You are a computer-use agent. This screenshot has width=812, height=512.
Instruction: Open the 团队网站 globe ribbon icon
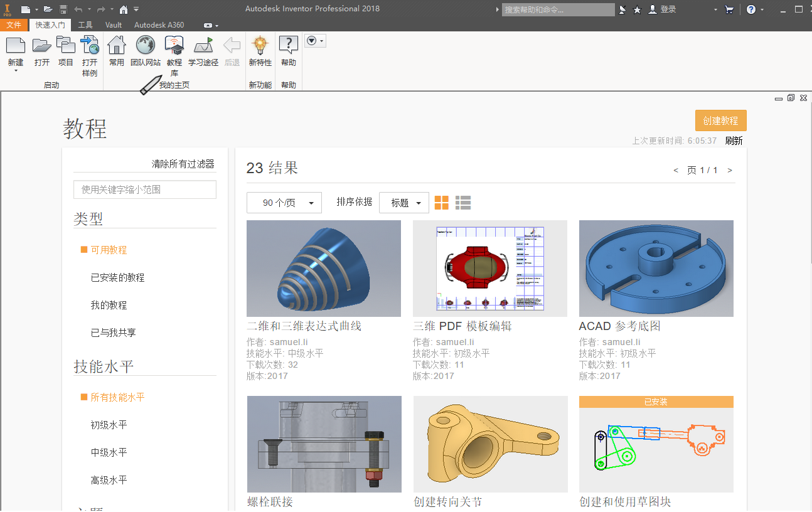146,45
